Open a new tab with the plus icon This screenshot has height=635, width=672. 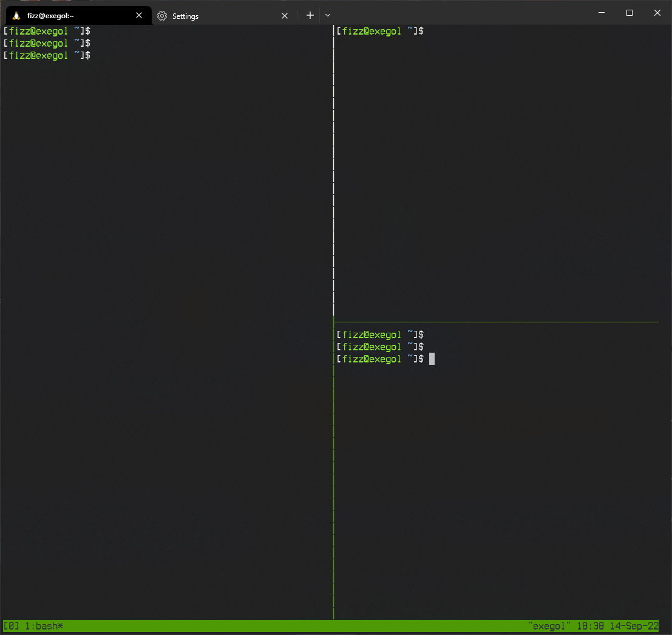(x=310, y=15)
